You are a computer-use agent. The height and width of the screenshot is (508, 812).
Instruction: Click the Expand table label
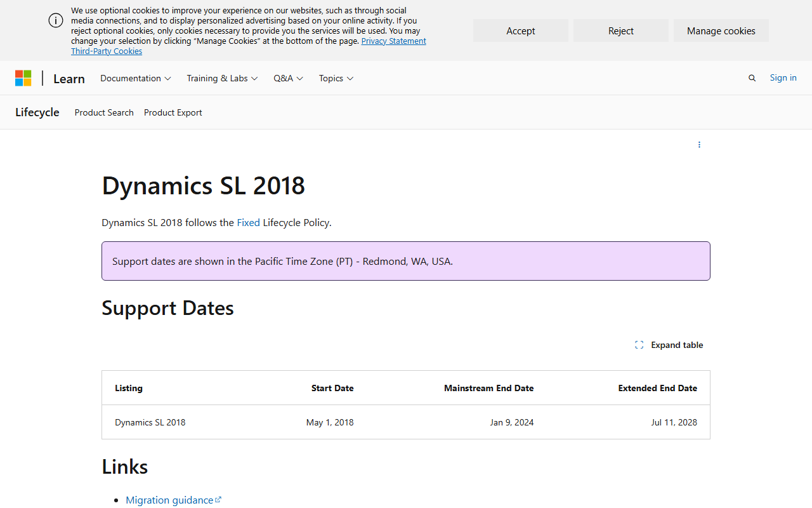pyautogui.click(x=677, y=345)
